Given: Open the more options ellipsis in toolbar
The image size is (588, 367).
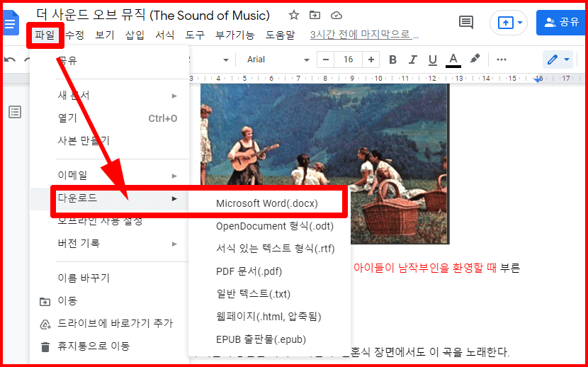Looking at the screenshot, I should [x=502, y=60].
